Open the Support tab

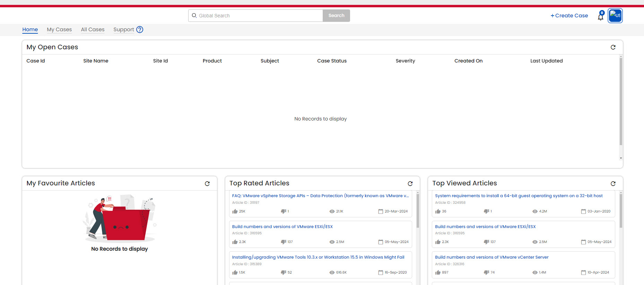coord(124,30)
